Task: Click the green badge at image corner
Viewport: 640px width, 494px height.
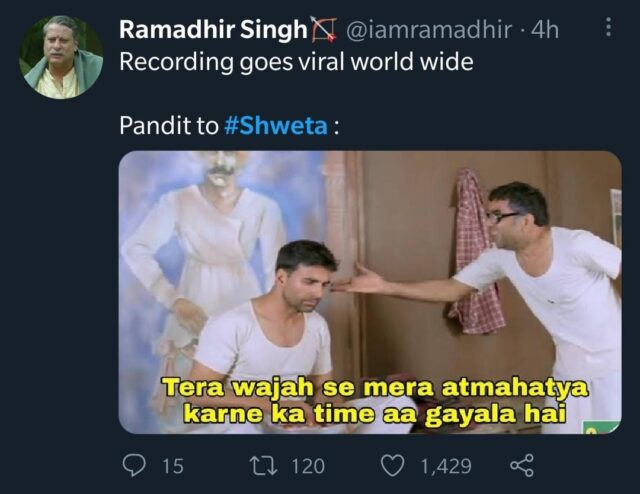Action: pyautogui.click(x=600, y=427)
